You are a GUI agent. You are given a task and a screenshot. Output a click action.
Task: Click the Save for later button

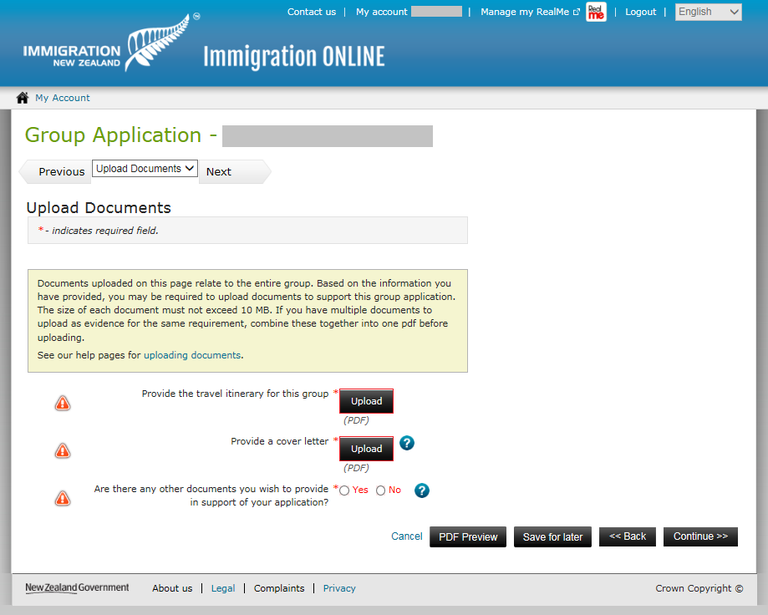pyautogui.click(x=553, y=537)
